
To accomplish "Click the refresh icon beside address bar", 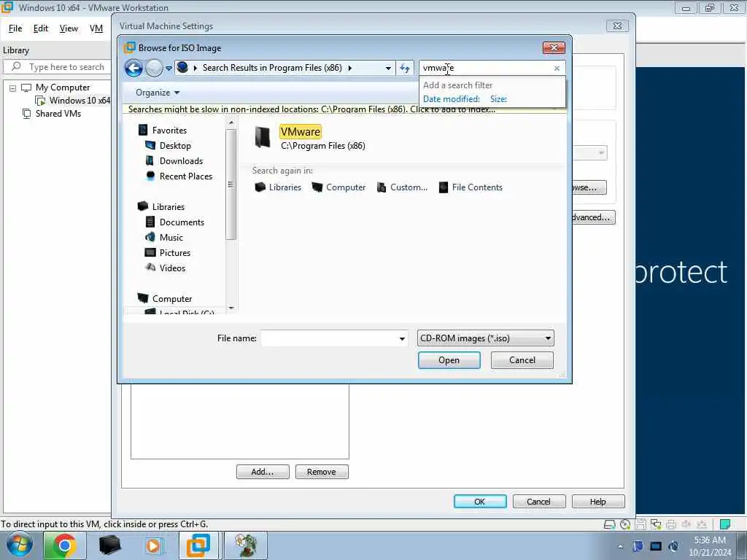I will [405, 68].
